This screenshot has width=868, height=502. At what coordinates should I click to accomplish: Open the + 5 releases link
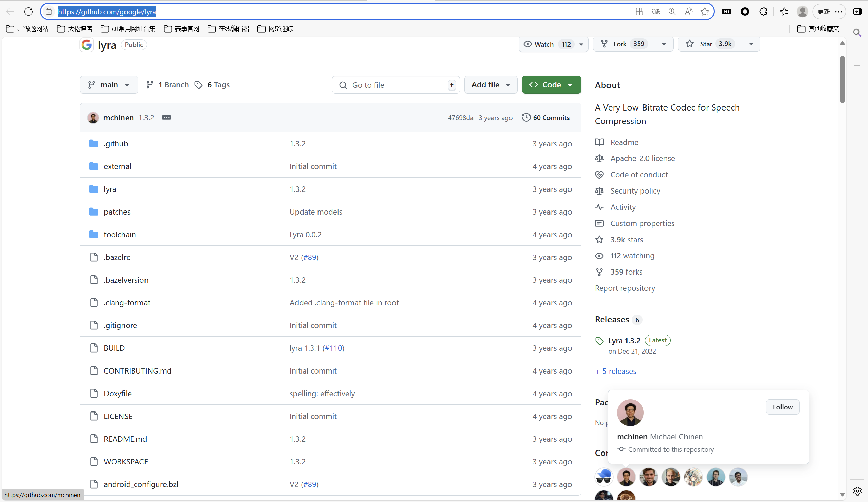coord(616,371)
